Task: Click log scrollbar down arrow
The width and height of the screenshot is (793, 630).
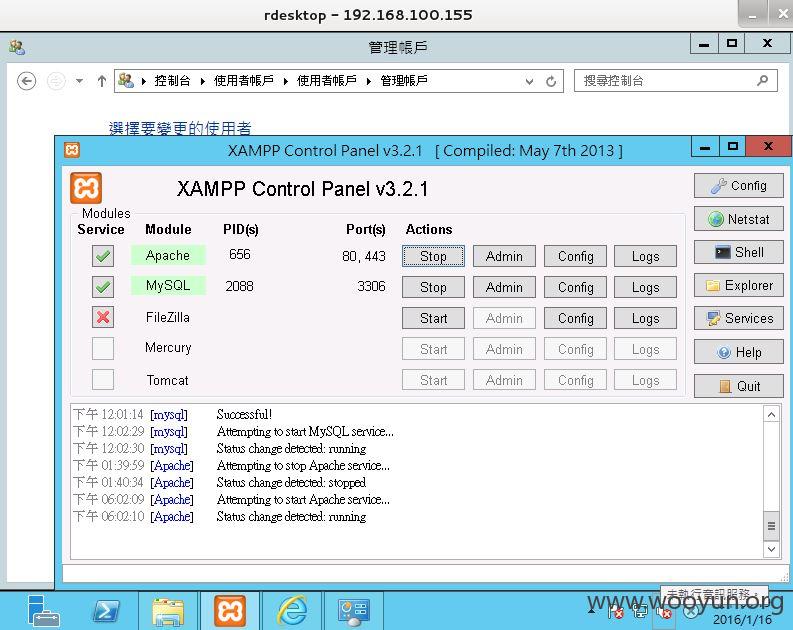Action: tap(771, 549)
